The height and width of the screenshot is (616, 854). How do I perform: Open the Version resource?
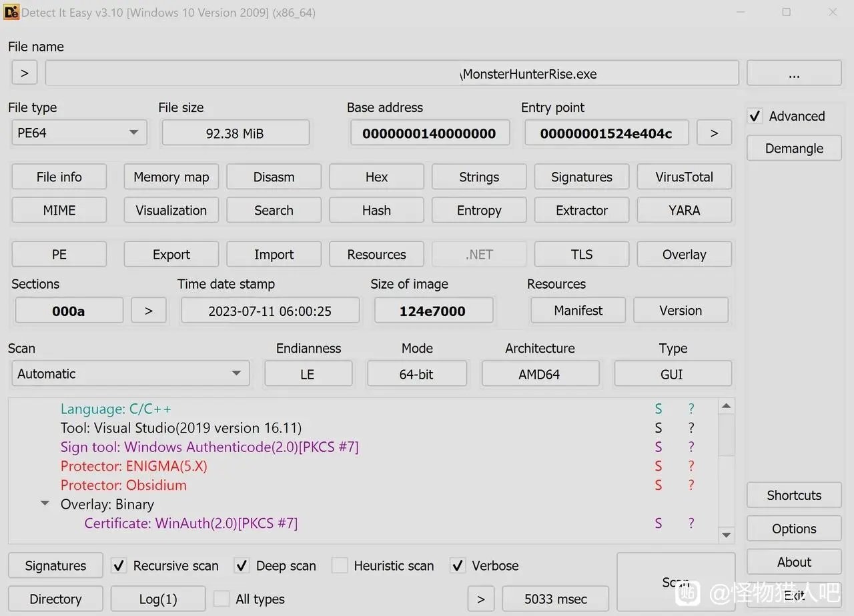(681, 310)
